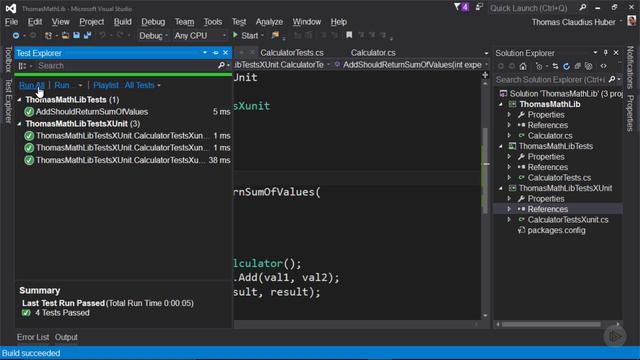Collapse the ThomasMathLibTestsXUnit project in Solution Explorer
The image size is (640, 360).
tap(501, 188)
